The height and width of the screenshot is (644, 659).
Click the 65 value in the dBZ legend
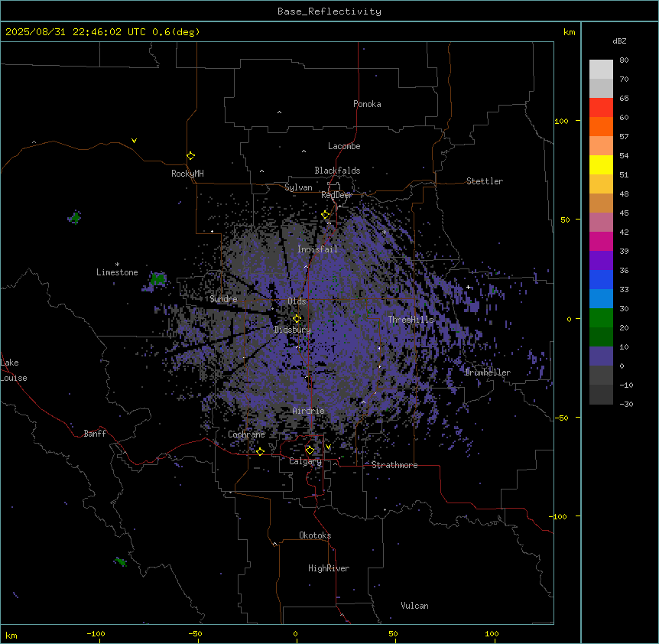[624, 99]
